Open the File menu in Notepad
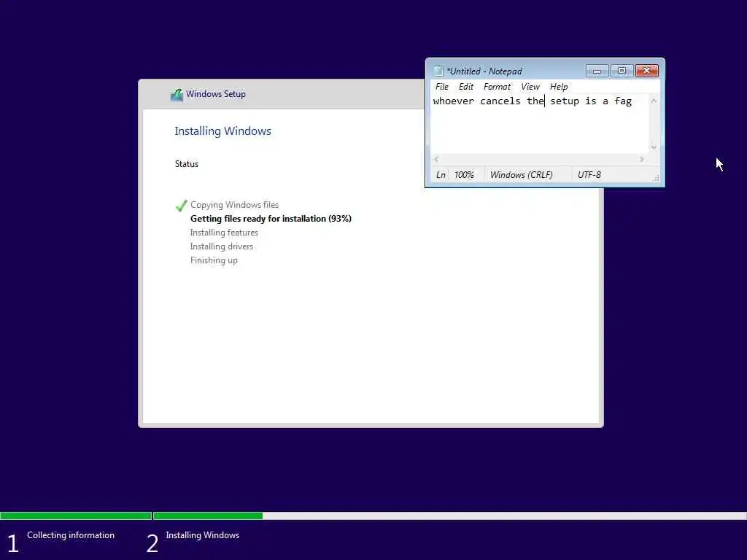This screenshot has width=747, height=560. (441, 87)
